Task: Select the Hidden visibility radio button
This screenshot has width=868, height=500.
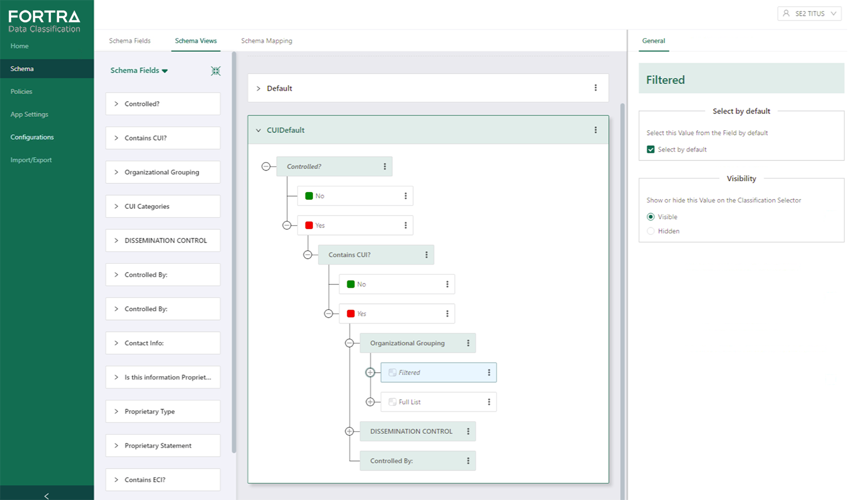Action: (650, 231)
